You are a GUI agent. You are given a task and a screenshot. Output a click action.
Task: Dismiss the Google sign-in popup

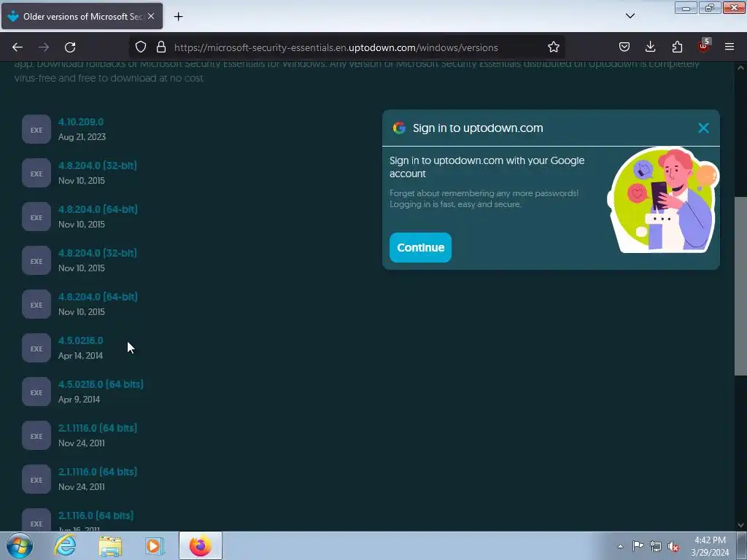(x=703, y=128)
